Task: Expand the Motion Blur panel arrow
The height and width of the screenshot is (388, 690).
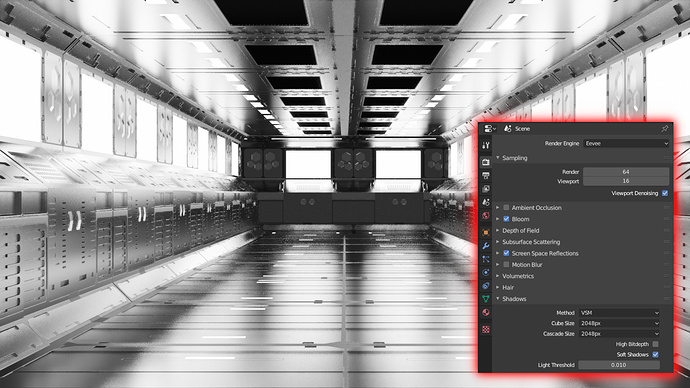Action: [498, 265]
